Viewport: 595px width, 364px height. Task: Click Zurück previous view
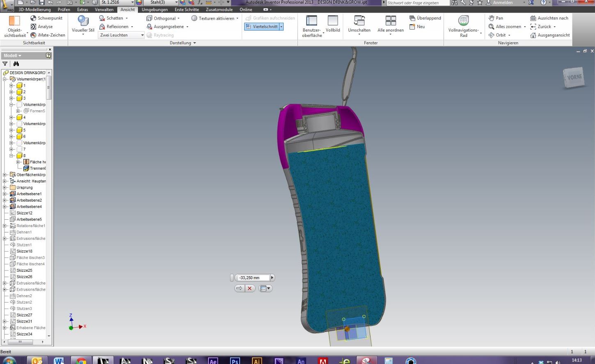pyautogui.click(x=541, y=27)
